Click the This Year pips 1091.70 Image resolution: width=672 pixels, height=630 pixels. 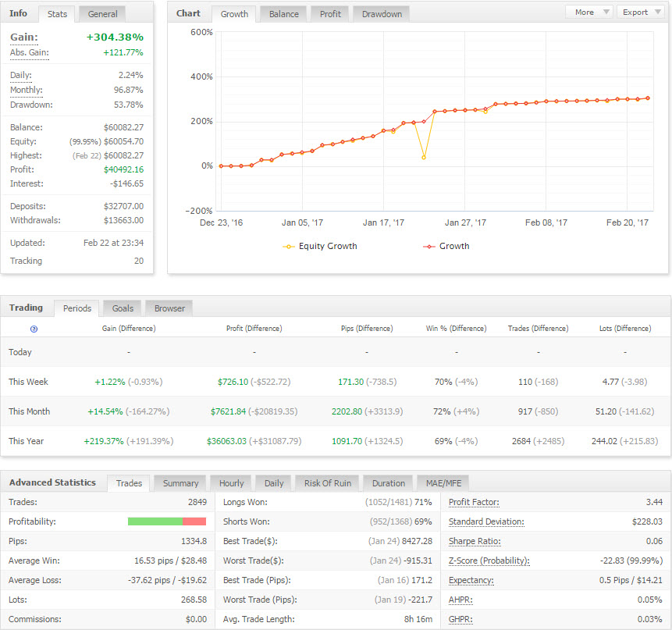pyautogui.click(x=347, y=441)
